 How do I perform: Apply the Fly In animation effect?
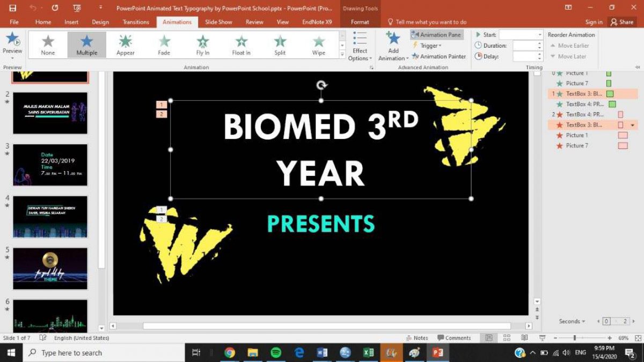tap(202, 45)
